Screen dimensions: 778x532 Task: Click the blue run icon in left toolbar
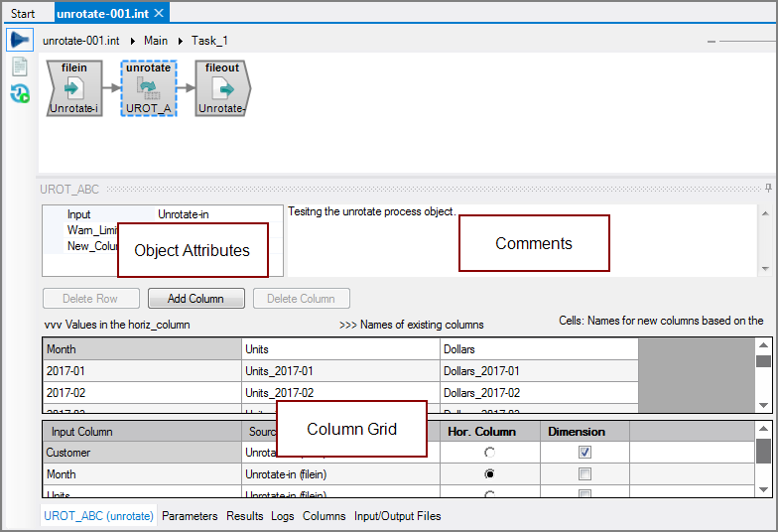pyautogui.click(x=19, y=41)
